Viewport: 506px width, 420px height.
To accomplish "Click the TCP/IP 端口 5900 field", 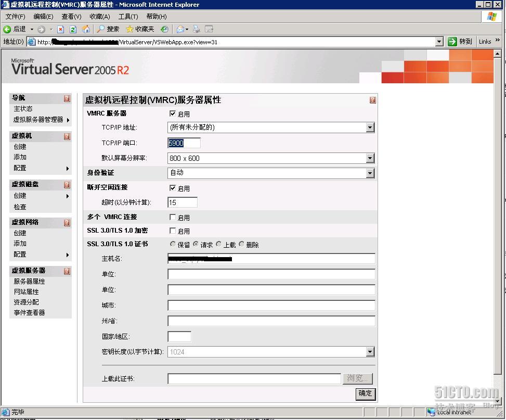I will pyautogui.click(x=184, y=143).
